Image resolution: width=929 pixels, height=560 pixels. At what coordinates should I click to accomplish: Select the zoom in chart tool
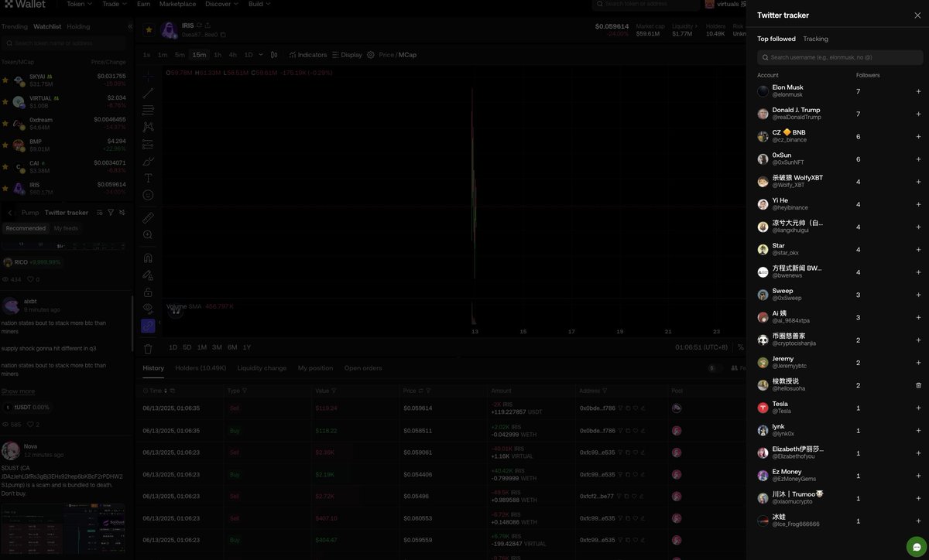(x=148, y=234)
